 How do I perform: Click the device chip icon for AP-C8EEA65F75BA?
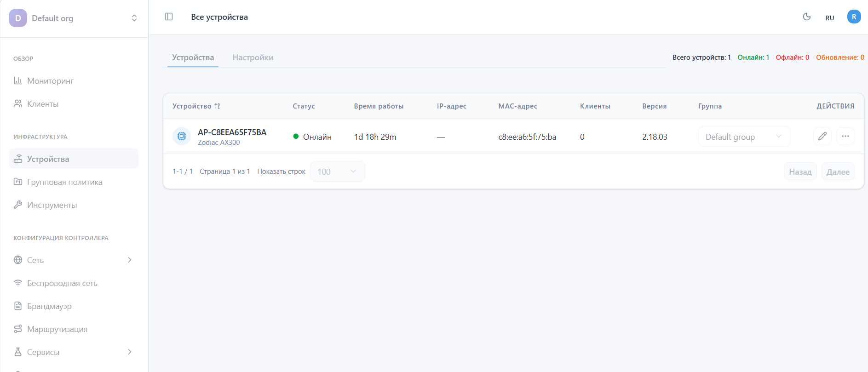[182, 137]
